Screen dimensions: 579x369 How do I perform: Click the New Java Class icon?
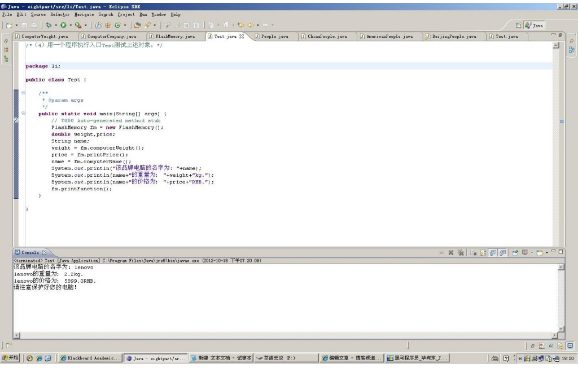coord(117,25)
